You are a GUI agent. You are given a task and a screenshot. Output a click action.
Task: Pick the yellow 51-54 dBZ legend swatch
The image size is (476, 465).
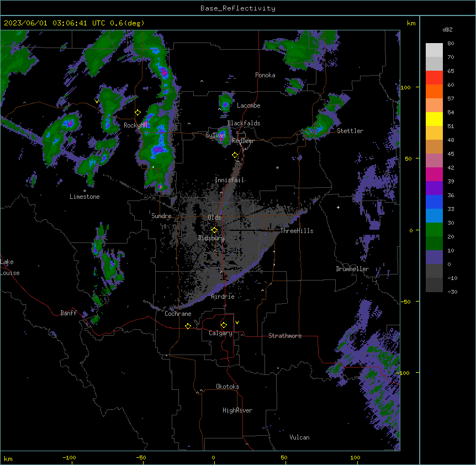(434, 119)
